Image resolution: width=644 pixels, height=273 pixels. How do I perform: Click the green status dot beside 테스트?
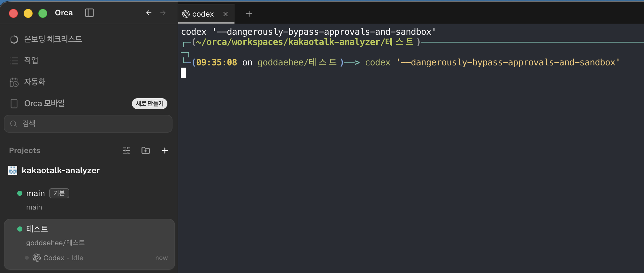click(20, 229)
